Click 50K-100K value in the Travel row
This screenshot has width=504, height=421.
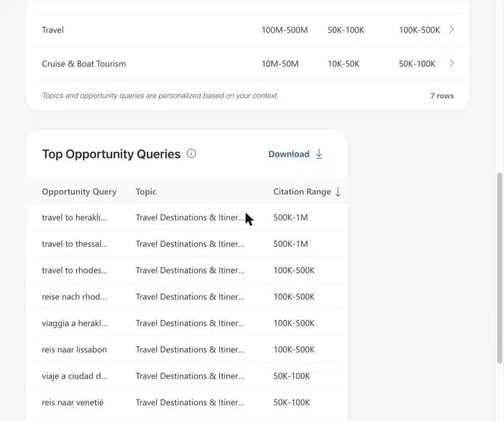pyautogui.click(x=346, y=30)
